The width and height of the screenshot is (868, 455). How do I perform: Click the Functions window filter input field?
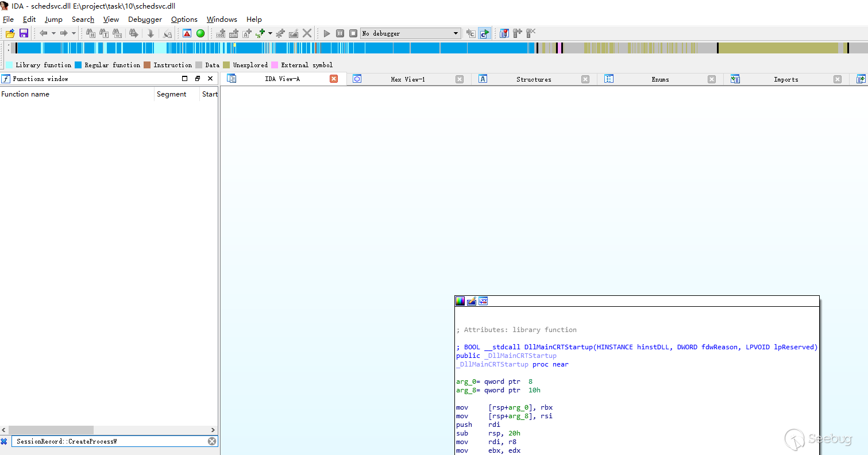[x=109, y=441]
